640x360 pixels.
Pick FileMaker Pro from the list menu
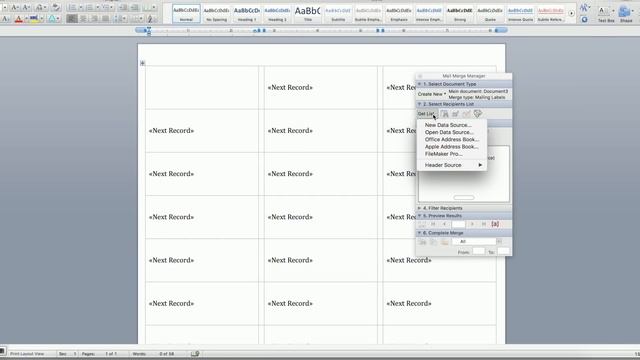443,154
